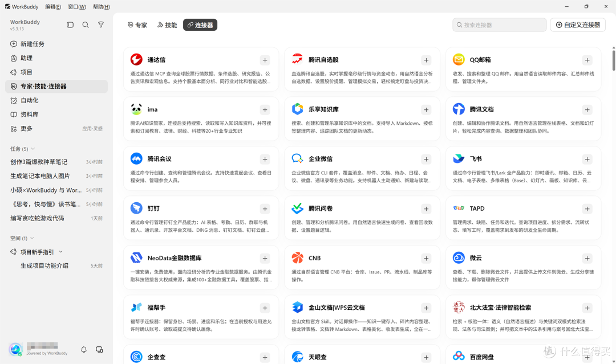Open task 创作3篇爆款种草笔记
This screenshot has height=364, width=616.
[x=56, y=162]
